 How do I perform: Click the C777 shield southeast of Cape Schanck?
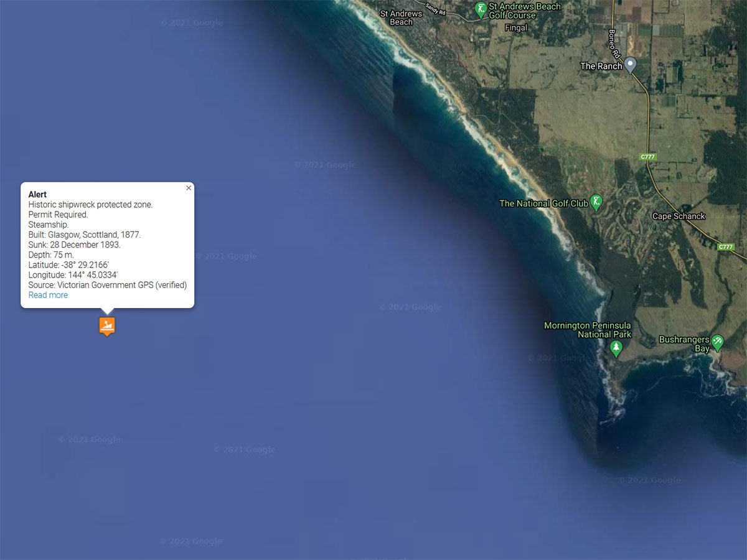[x=726, y=247]
